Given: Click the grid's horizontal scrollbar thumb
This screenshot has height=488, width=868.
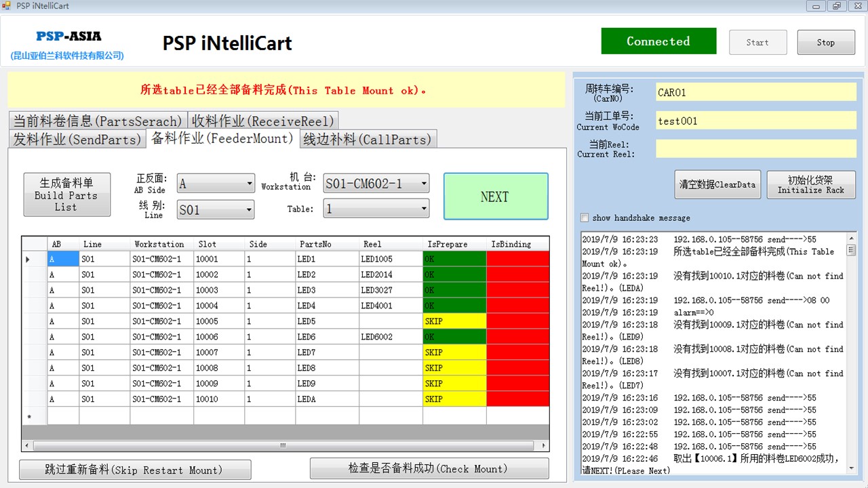Looking at the screenshot, I should click(x=283, y=446).
